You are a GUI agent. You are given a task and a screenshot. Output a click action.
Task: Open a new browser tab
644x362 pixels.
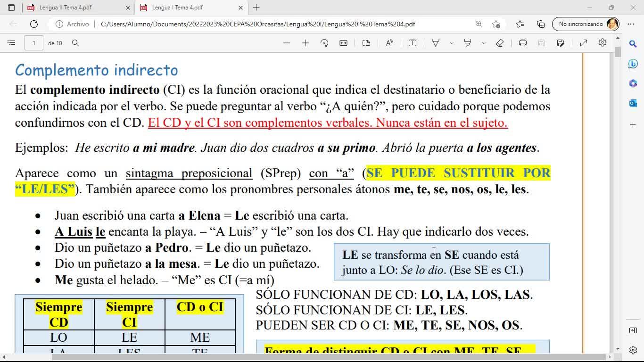point(256,8)
